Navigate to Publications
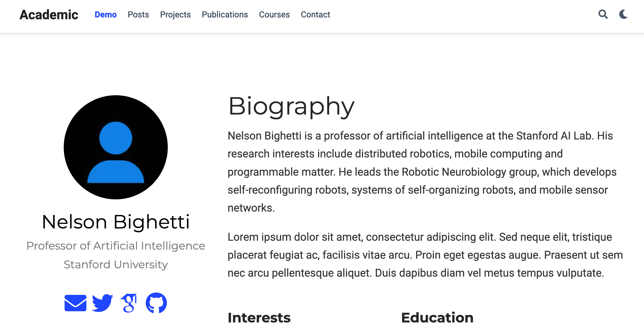 coord(225,15)
